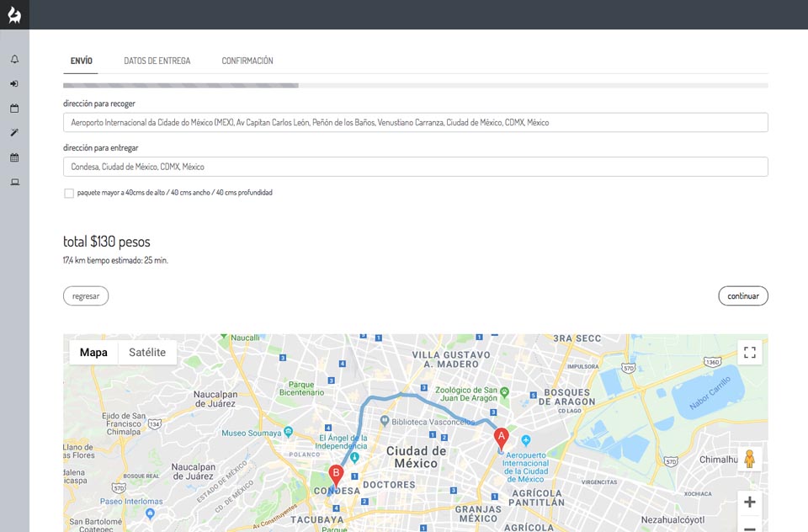The width and height of the screenshot is (808, 532).
Task: Toggle fullscreen view of the map
Action: (x=750, y=353)
